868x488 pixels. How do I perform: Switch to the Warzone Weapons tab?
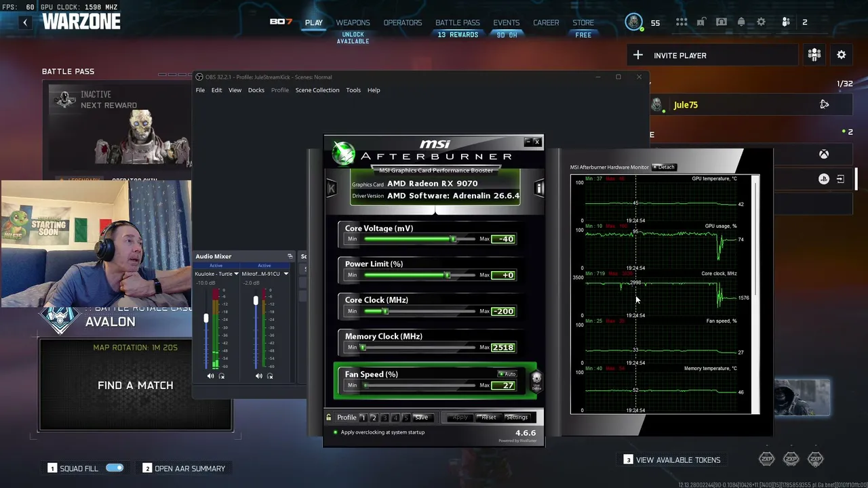pyautogui.click(x=353, y=22)
